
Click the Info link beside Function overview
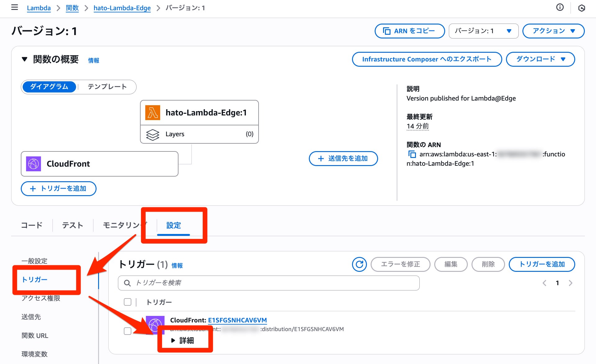[93, 61]
